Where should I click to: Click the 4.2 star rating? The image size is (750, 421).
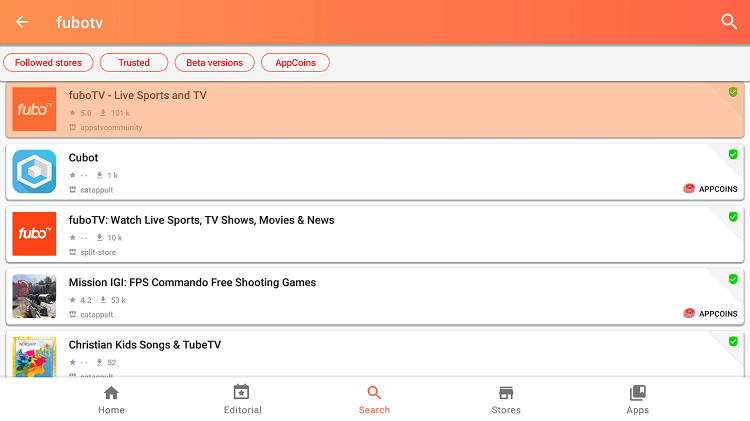86,300
